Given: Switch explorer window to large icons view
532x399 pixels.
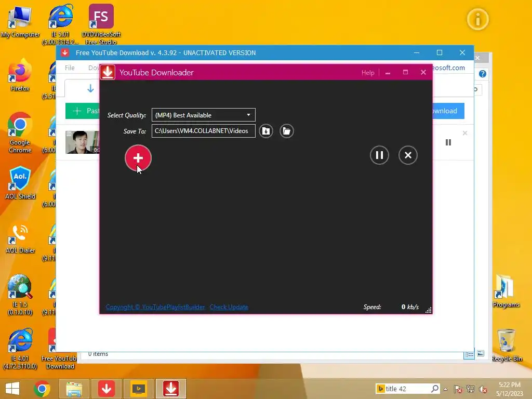Looking at the screenshot, I should (481, 353).
